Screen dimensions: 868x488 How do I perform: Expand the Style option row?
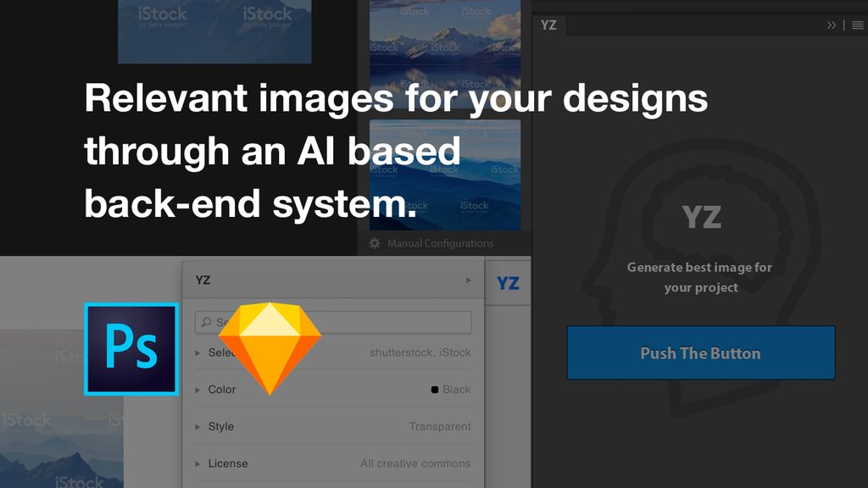click(333, 427)
